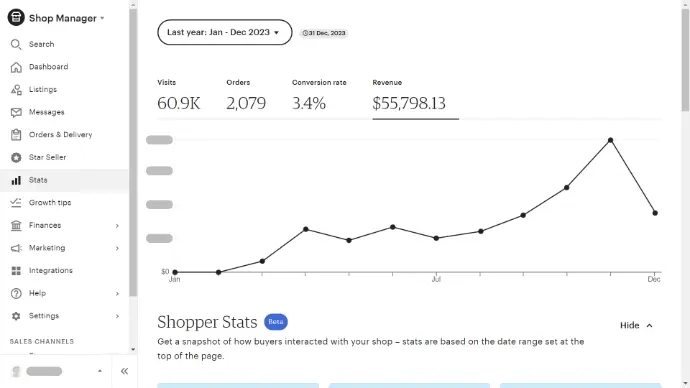Select the Growth tips chart icon
The width and height of the screenshot is (690, 388).
[16, 202]
